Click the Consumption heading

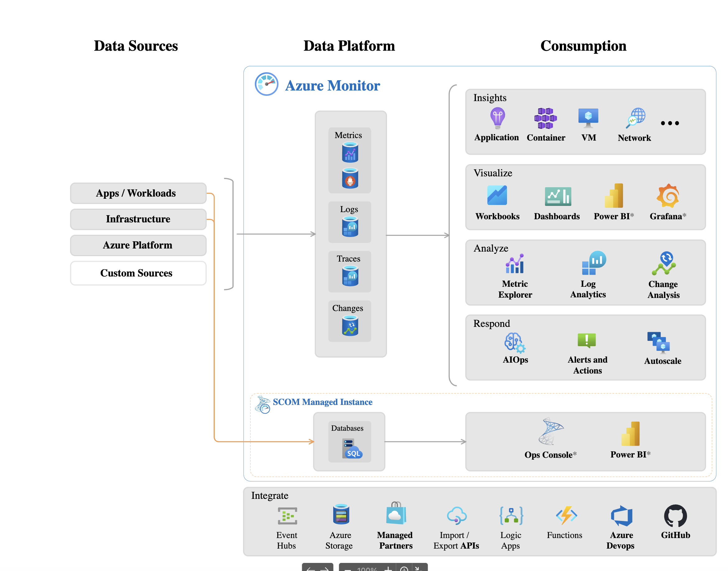pos(583,46)
